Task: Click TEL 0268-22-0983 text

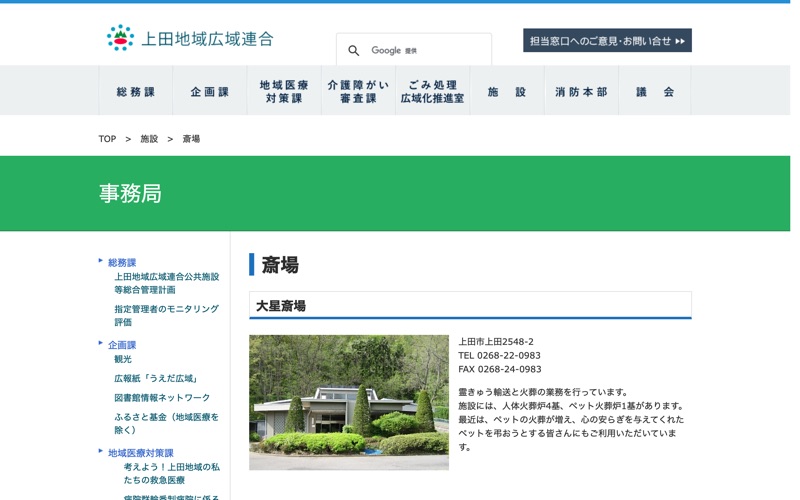Action: click(x=499, y=356)
